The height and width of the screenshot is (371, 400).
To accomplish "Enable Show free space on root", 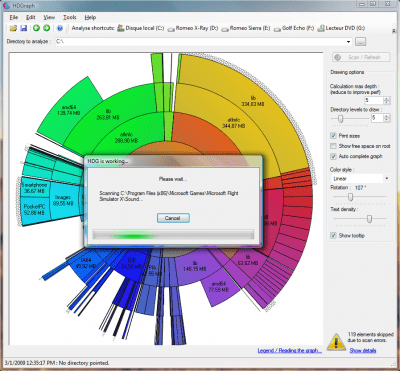I will (333, 146).
